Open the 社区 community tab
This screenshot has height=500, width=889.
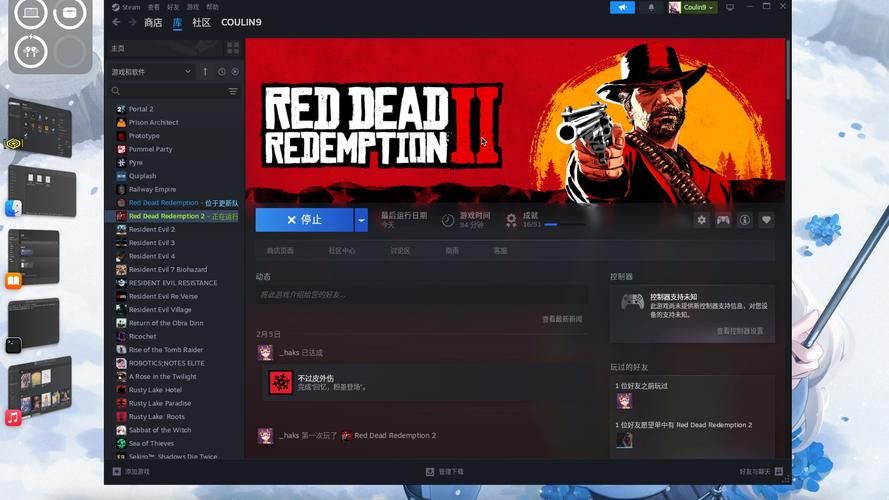[201, 22]
